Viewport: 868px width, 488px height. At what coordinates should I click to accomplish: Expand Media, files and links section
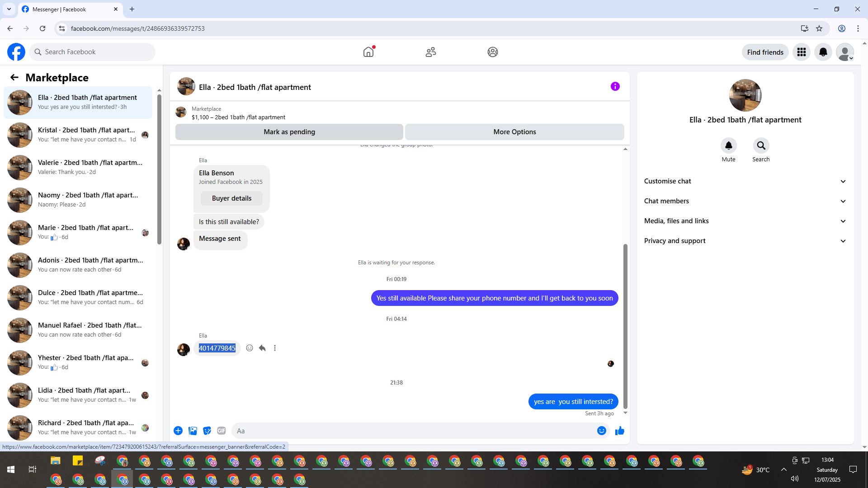pos(745,221)
